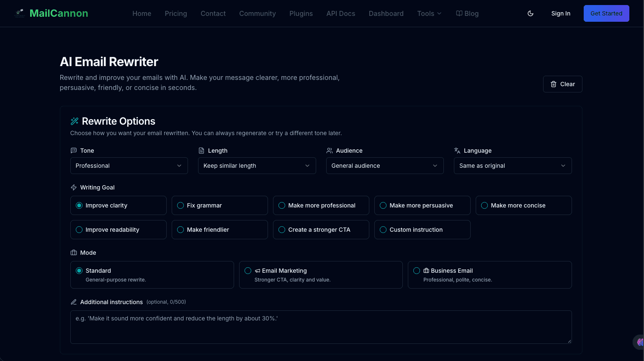This screenshot has width=644, height=361.
Task: Click the Get Started button
Action: (x=606, y=13)
